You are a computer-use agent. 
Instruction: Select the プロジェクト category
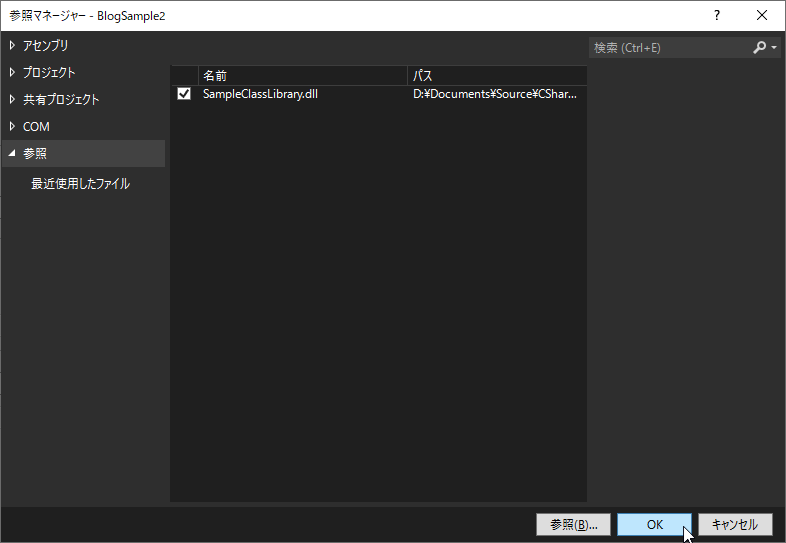pos(49,72)
